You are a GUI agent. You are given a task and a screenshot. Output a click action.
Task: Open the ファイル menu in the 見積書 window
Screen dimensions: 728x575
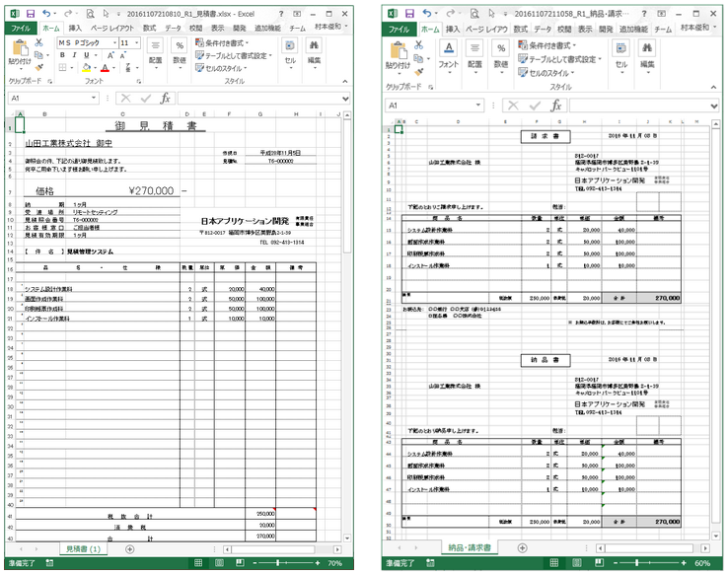(x=21, y=29)
